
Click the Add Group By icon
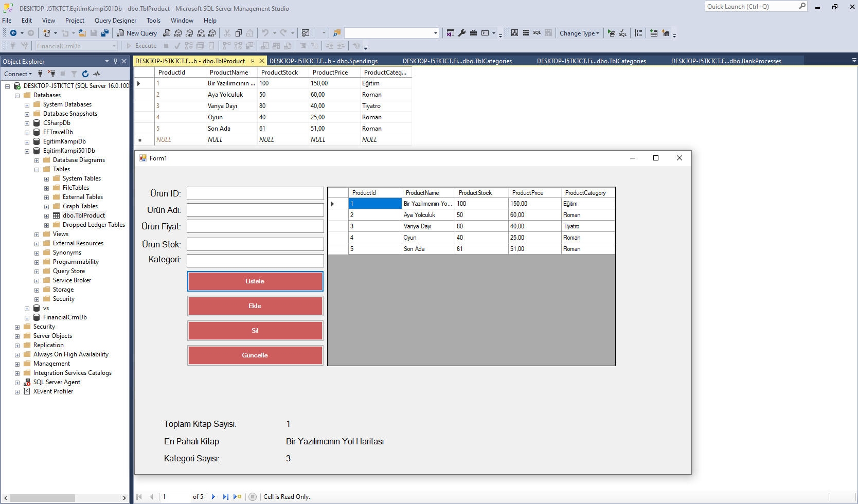point(638,33)
